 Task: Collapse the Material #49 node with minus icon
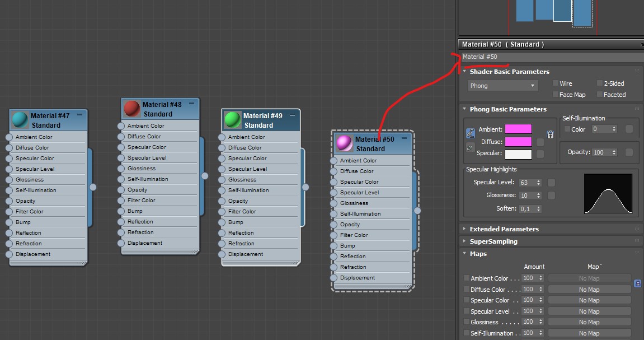[x=293, y=115]
